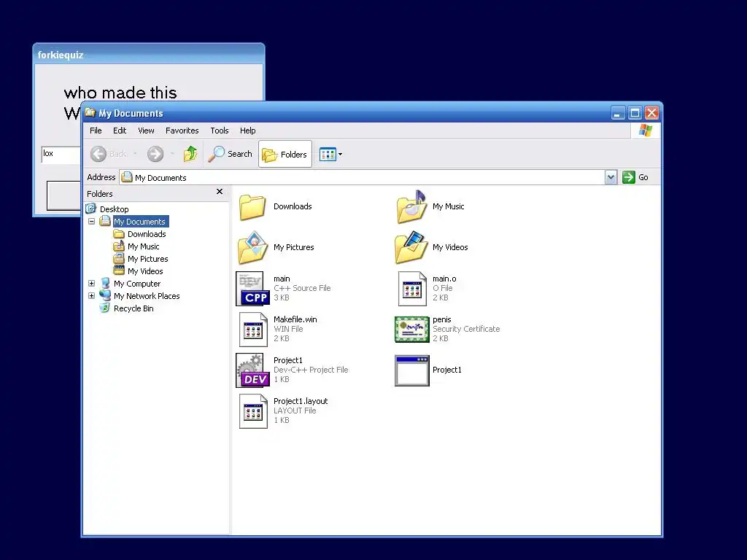Click the 'Makefile.win' file name
This screenshot has width=747, height=560.
click(295, 319)
